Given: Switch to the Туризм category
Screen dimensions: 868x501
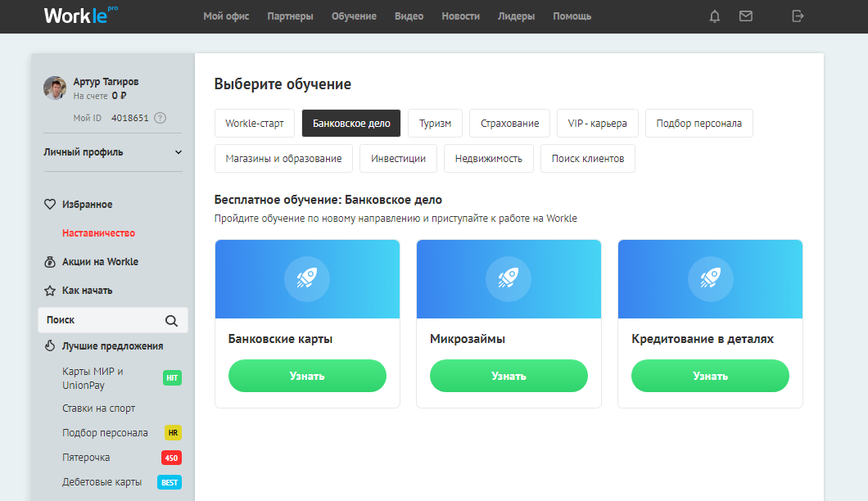Looking at the screenshot, I should point(436,123).
